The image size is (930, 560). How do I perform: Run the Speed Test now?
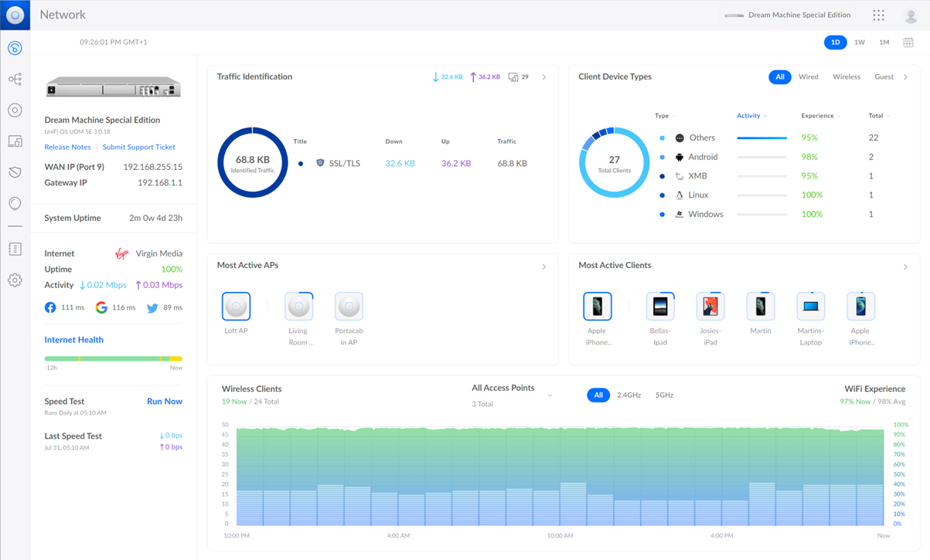coord(165,401)
